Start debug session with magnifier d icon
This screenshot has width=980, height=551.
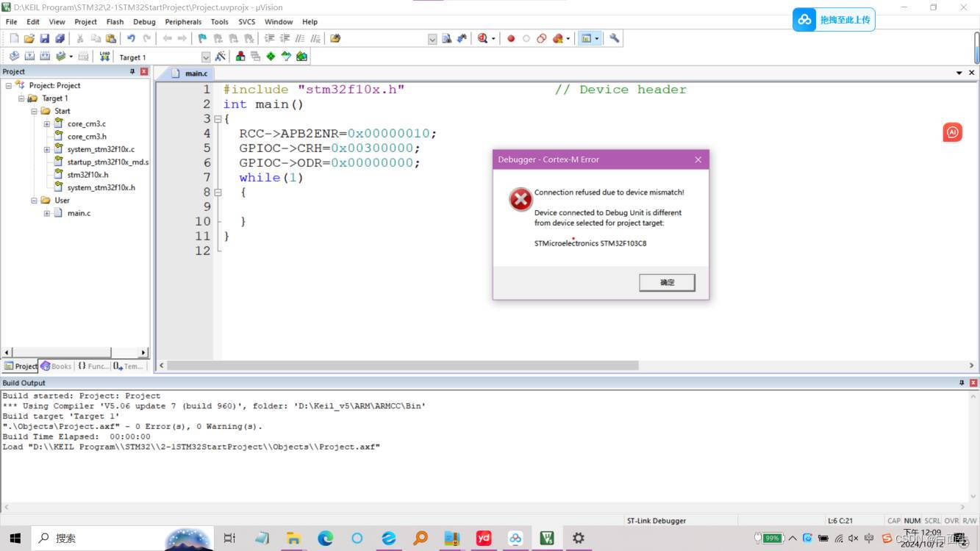[483, 38]
